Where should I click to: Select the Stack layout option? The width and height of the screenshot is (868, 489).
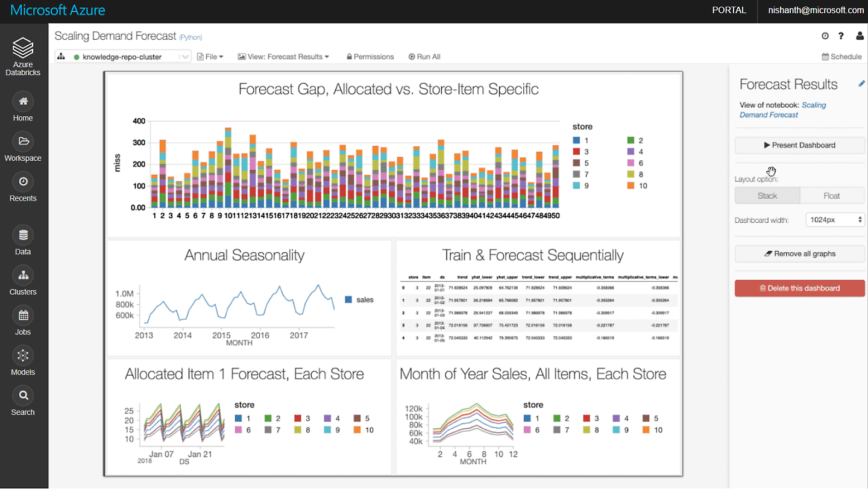pos(767,196)
